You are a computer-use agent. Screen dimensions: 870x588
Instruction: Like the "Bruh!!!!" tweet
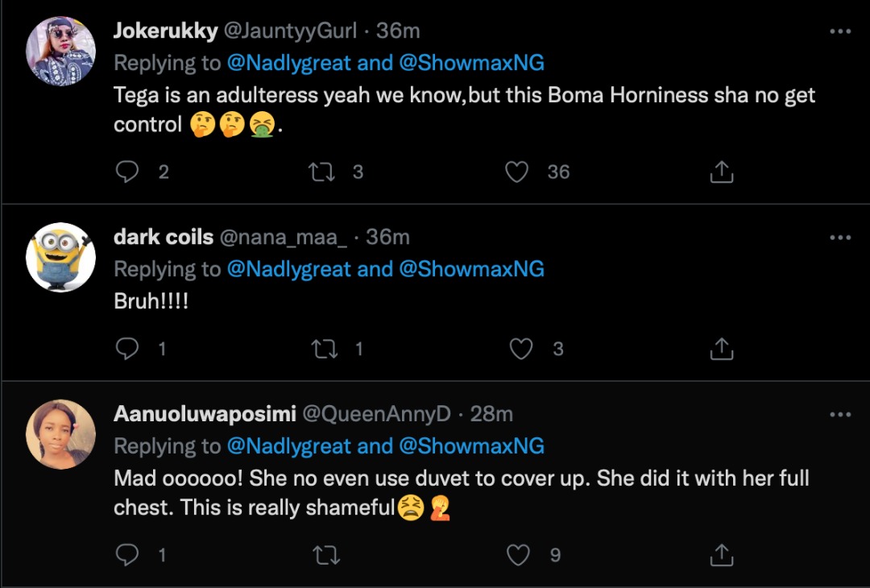point(521,349)
